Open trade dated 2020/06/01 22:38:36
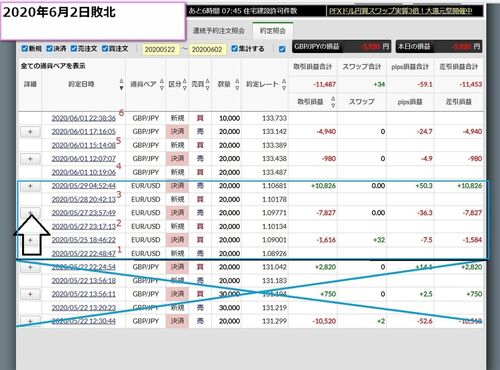 pyautogui.click(x=84, y=118)
